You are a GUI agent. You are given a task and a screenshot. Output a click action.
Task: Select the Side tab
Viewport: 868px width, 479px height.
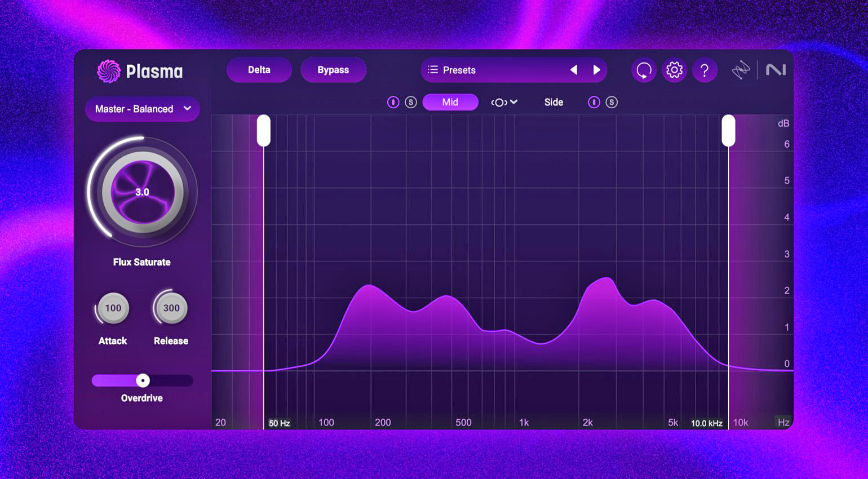click(553, 102)
